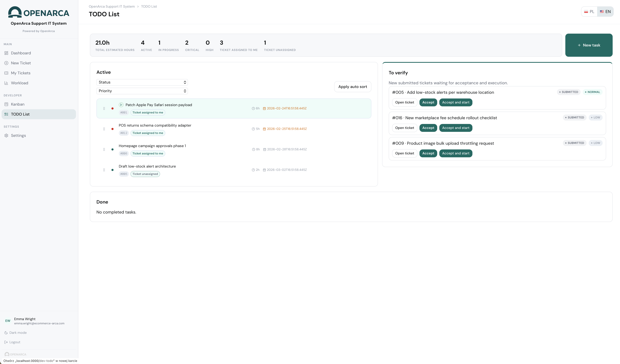Open My Tickets in sidebar
Screen dimensions: 620x364
pyautogui.click(x=21, y=73)
